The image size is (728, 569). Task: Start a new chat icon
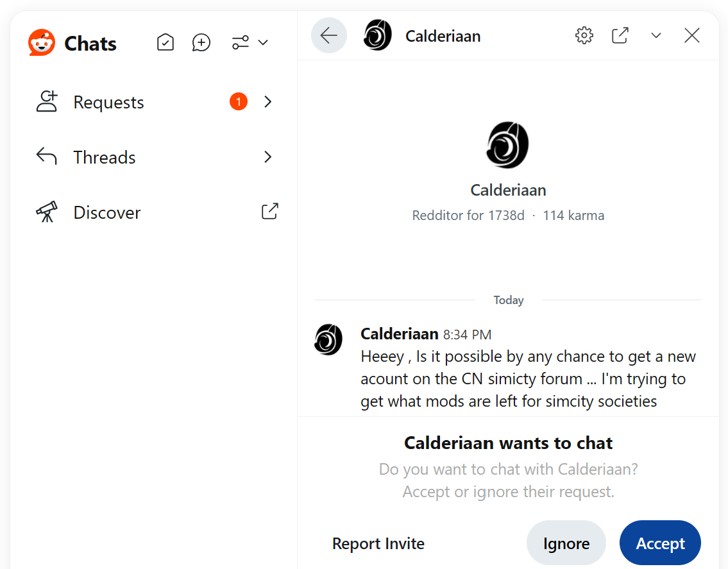[201, 43]
